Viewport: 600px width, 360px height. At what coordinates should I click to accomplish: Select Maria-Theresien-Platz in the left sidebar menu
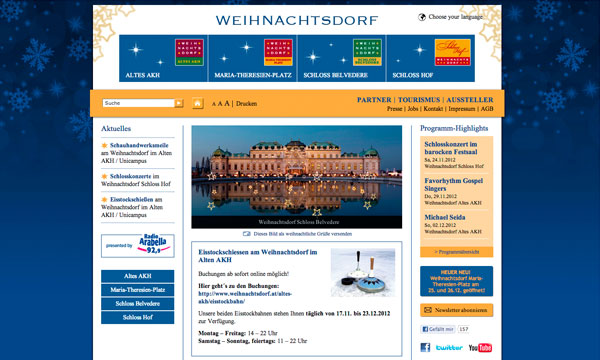click(x=137, y=290)
